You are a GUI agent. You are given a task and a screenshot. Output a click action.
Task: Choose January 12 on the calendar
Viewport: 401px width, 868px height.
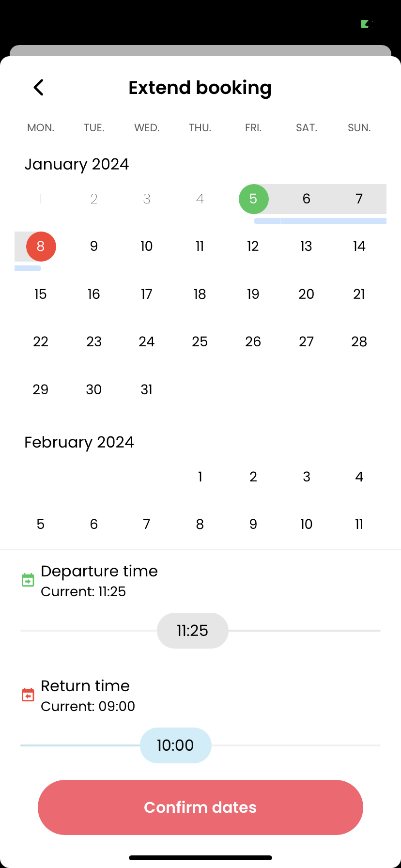click(x=253, y=247)
